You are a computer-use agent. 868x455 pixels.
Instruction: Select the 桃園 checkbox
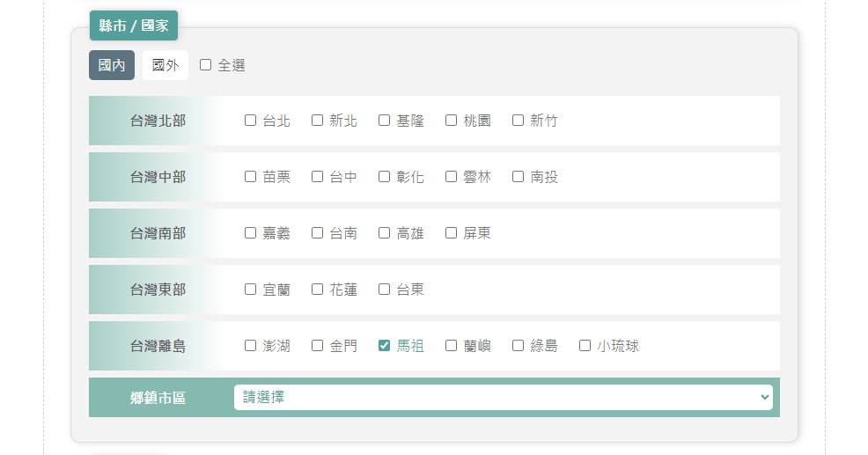tap(452, 121)
